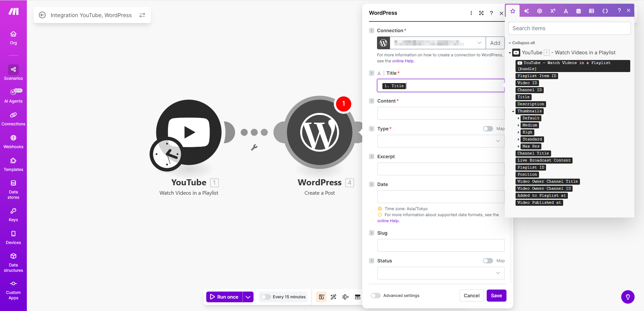Open the Data stores section
Viewport: 644px width, 311px height.
[13, 189]
